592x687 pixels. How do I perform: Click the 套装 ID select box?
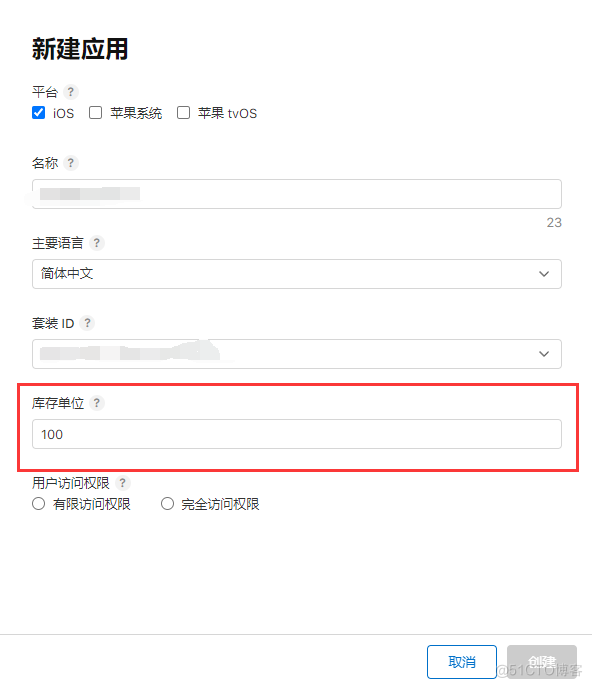(297, 354)
